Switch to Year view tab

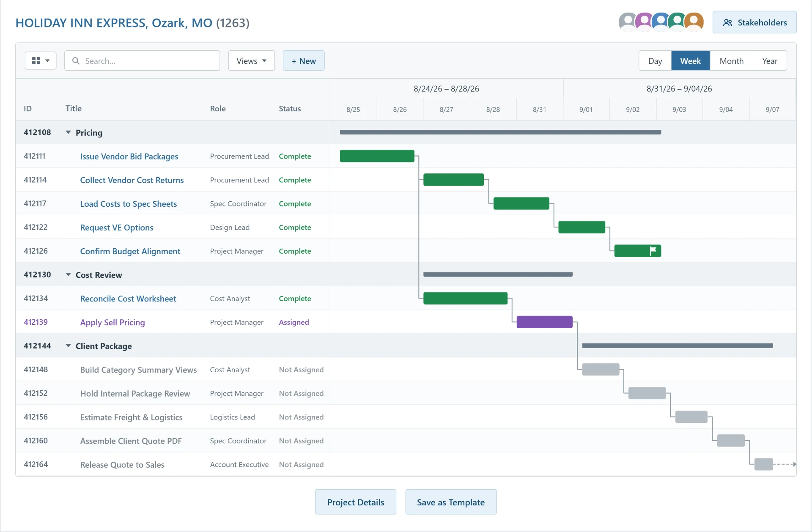770,60
